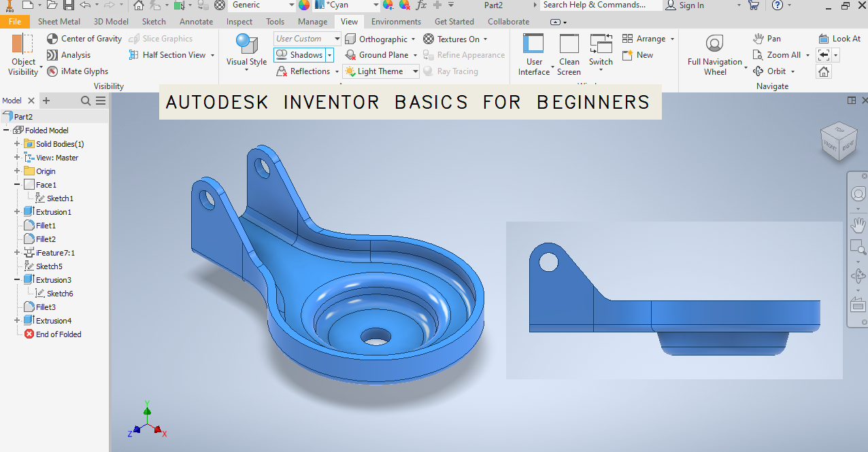Select the Pan tool in Navigate panel

click(767, 39)
